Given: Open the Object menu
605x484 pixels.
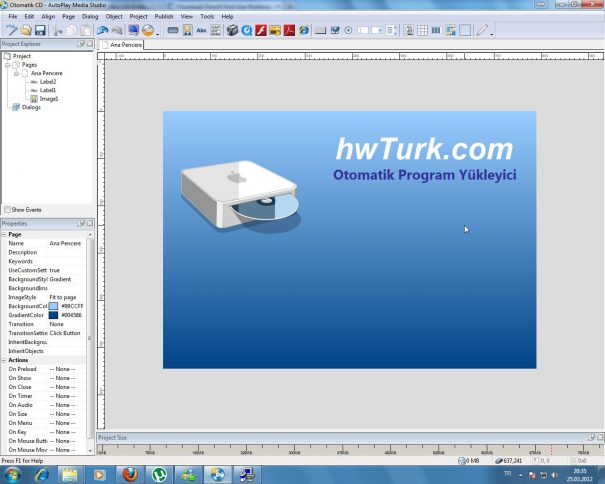Looking at the screenshot, I should coord(114,17).
